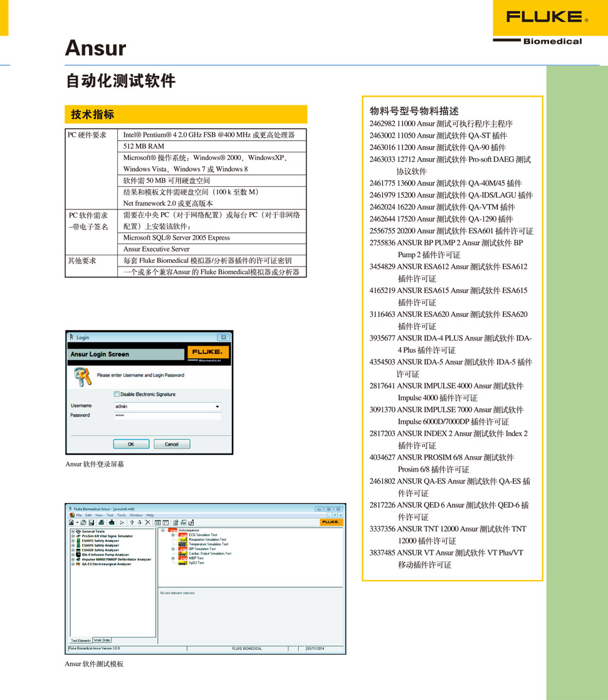Click OK in the Login dialog
Image resolution: width=608 pixels, height=700 pixels.
coord(131,444)
